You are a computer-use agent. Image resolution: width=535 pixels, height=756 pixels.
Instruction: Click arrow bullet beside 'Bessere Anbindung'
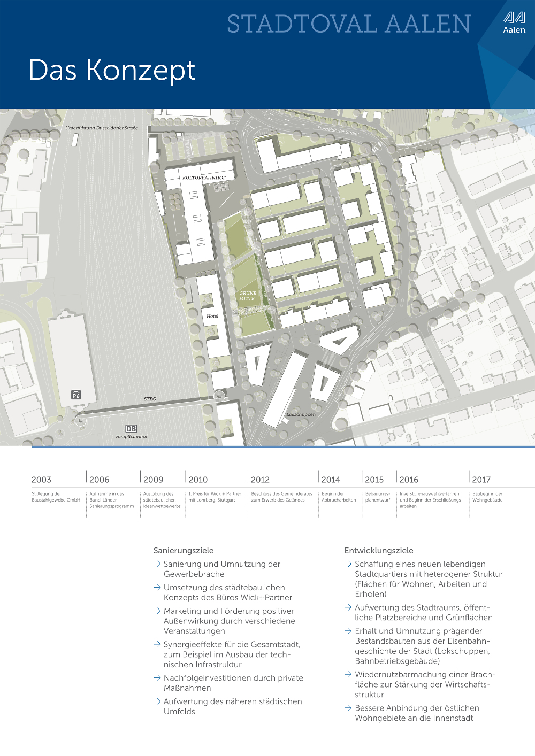coord(348,708)
